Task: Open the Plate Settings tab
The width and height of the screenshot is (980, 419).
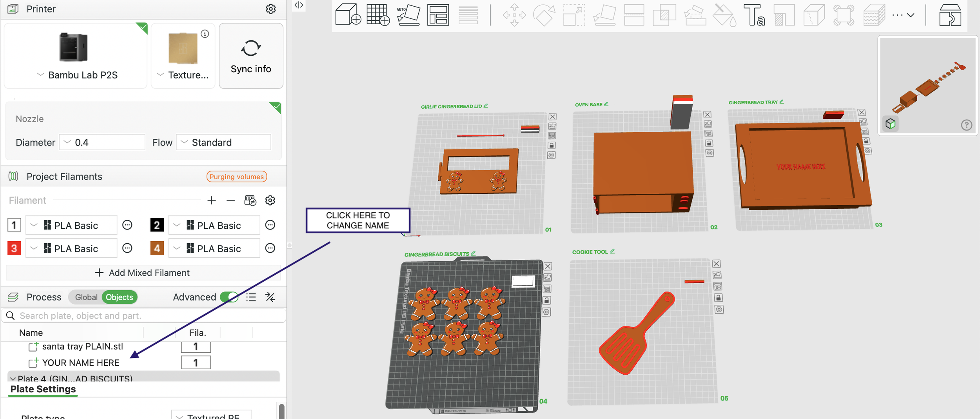Action: click(x=43, y=389)
